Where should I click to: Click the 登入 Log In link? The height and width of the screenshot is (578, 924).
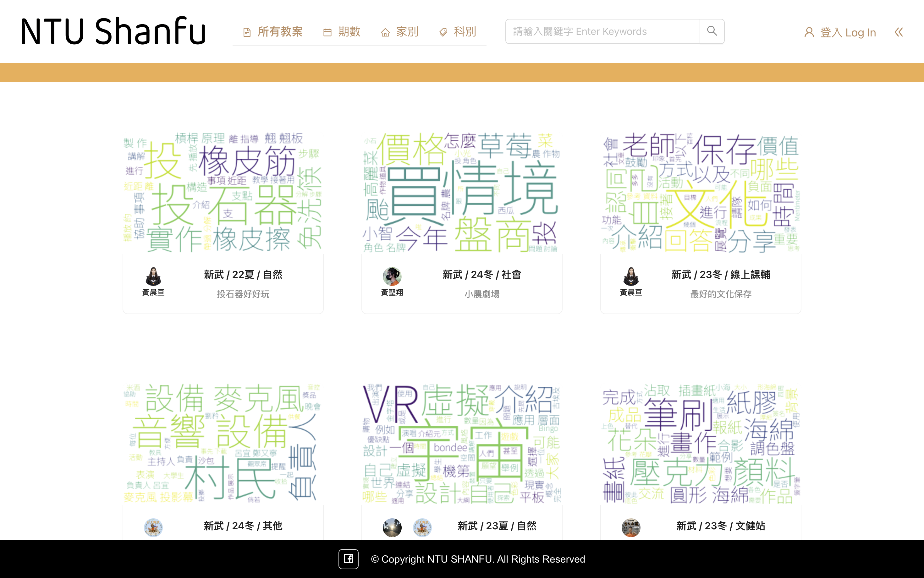[x=848, y=32]
